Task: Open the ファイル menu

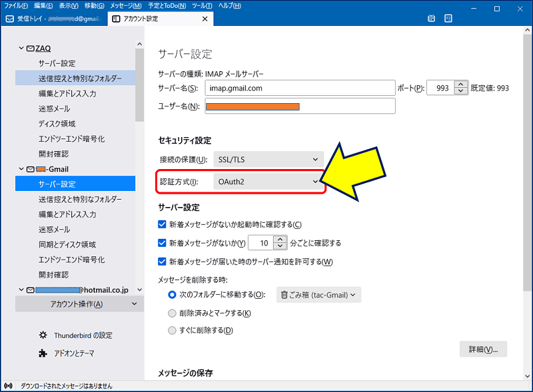Action: [16, 6]
